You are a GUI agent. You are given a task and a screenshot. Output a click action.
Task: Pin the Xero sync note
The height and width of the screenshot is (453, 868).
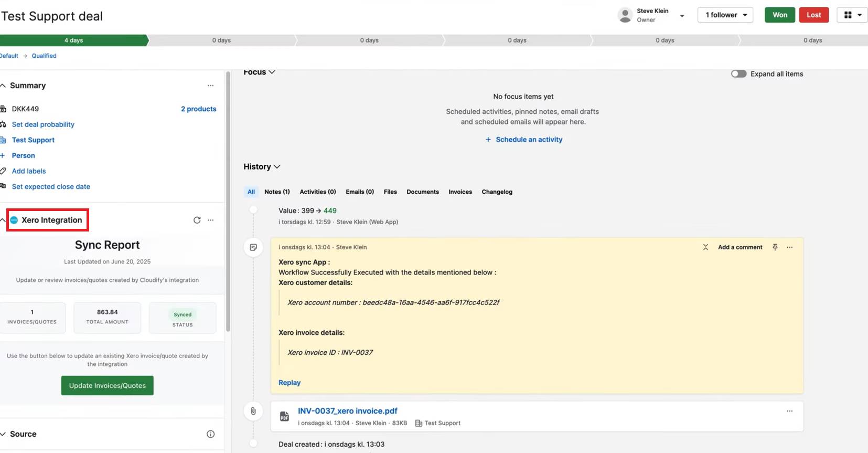pos(775,247)
